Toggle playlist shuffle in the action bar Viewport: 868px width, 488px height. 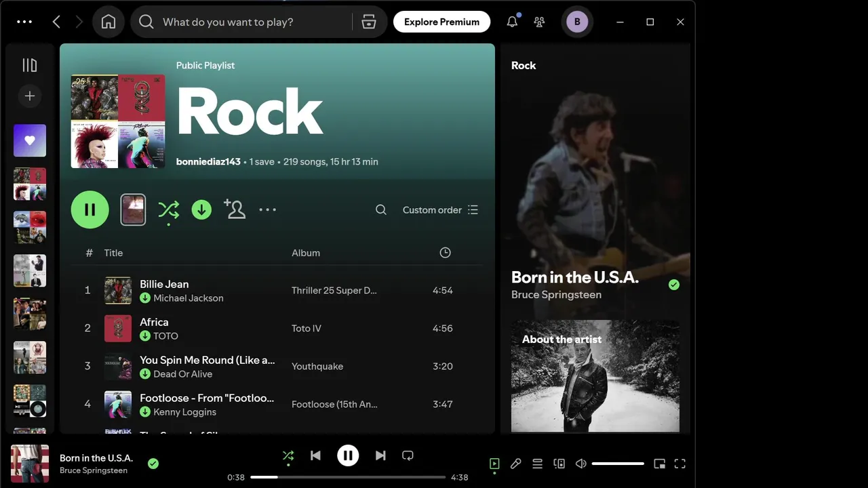[168, 210]
